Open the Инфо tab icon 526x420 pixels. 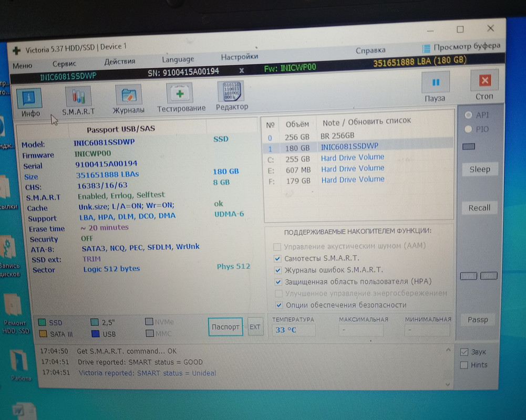pyautogui.click(x=29, y=98)
